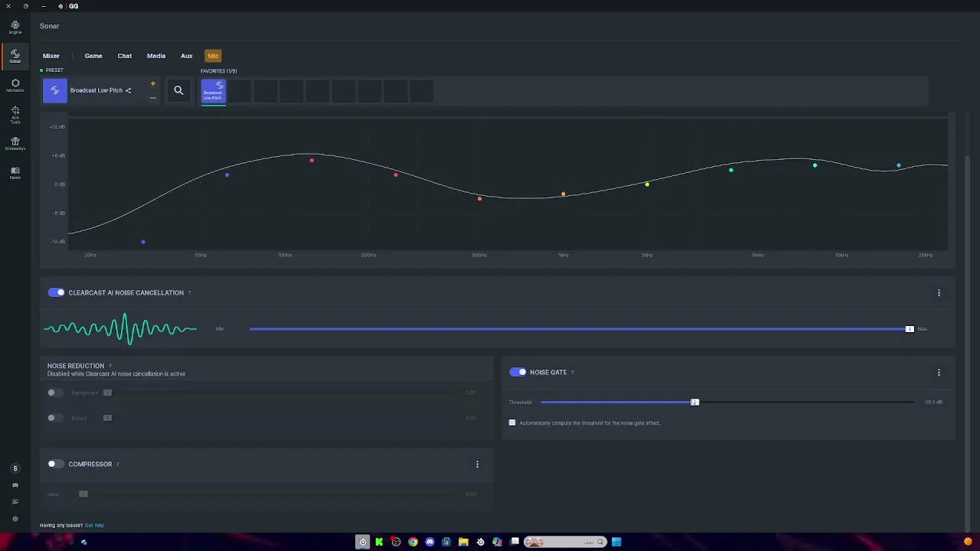The height and width of the screenshot is (551, 980).
Task: Open help icon beside Clearcast AI Noise Cancellation
Action: [189, 292]
